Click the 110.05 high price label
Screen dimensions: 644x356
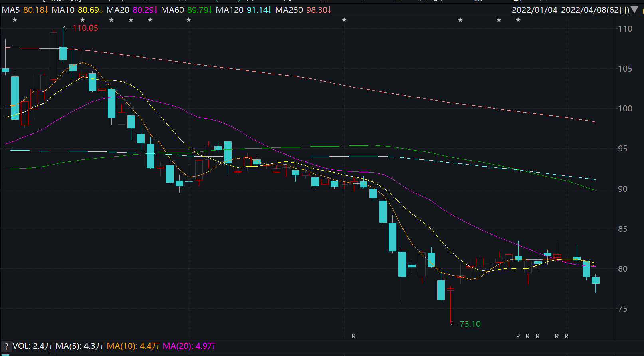(85, 28)
